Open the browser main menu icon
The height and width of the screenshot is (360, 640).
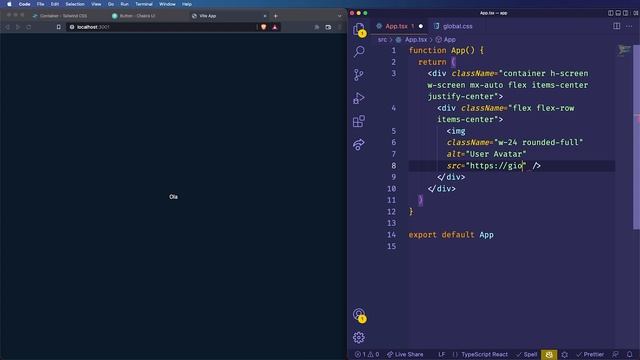point(340,27)
